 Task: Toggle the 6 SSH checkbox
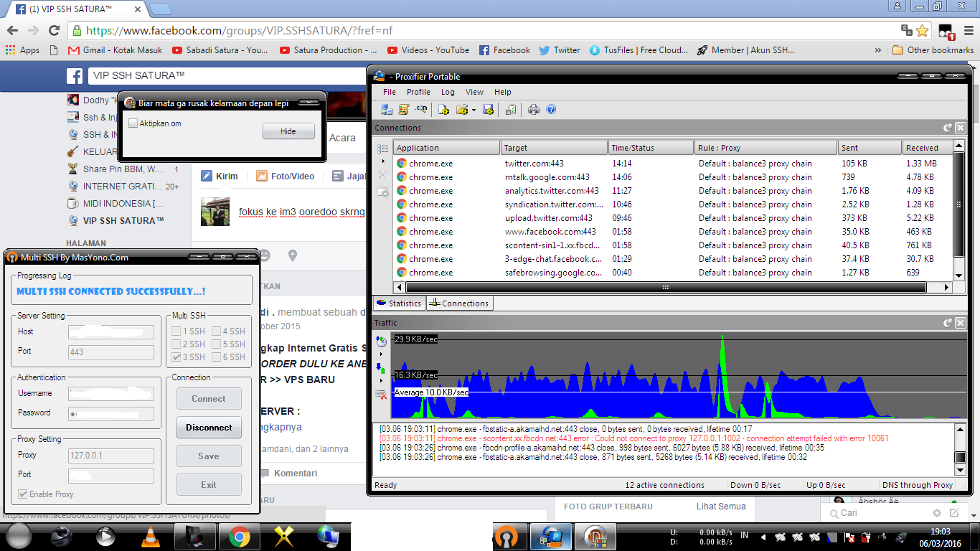[216, 357]
